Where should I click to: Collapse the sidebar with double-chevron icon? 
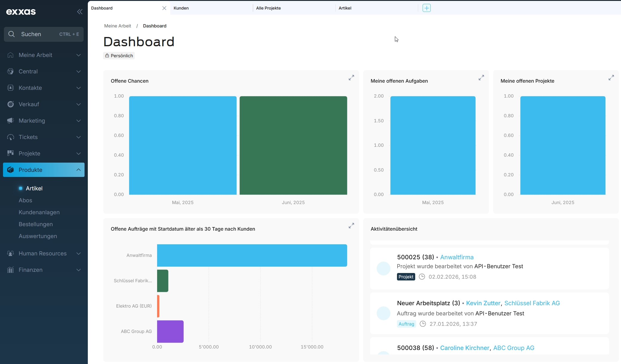[x=80, y=12]
